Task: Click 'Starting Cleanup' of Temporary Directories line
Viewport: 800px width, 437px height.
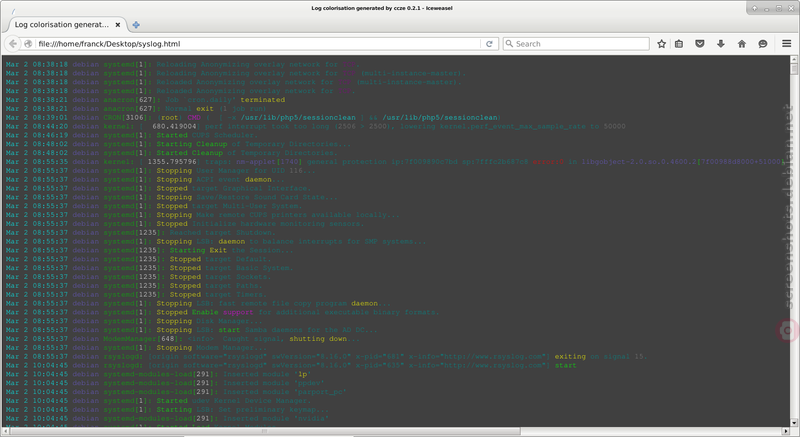Action: point(192,144)
